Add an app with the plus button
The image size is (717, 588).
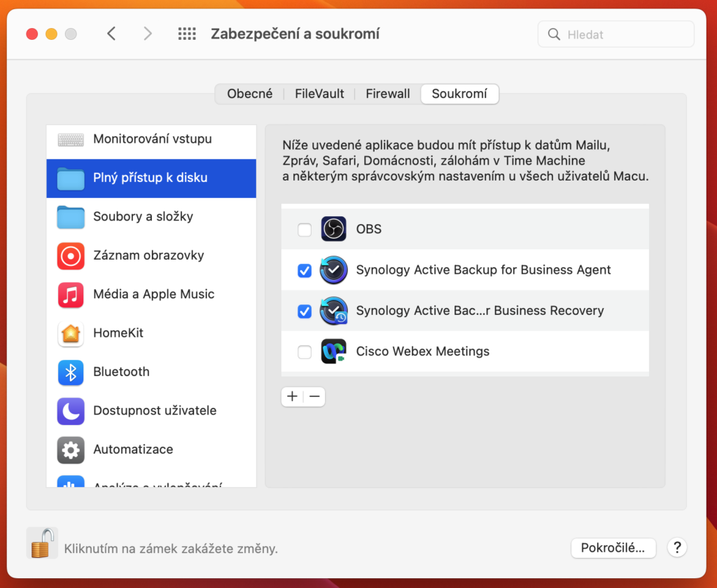tap(292, 396)
